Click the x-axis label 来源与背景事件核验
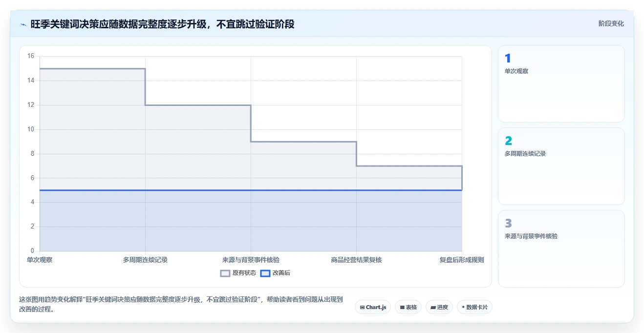This screenshot has width=644, height=333. (251, 260)
